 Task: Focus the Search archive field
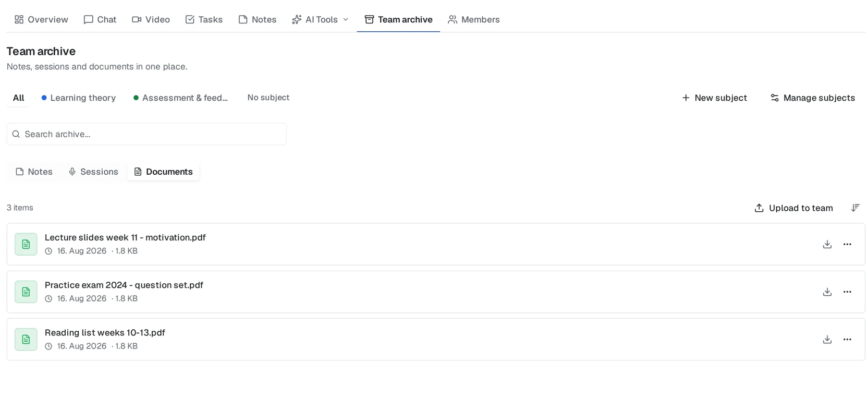click(146, 134)
